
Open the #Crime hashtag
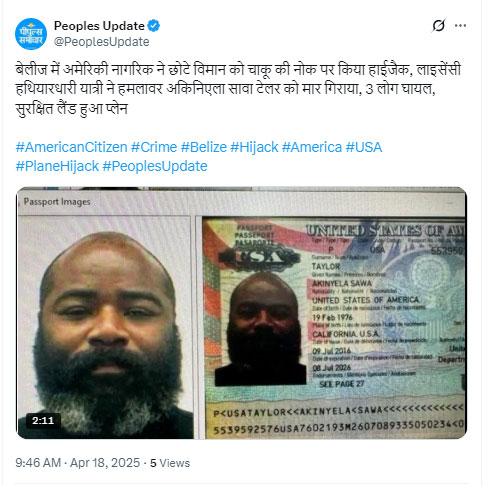click(154, 147)
